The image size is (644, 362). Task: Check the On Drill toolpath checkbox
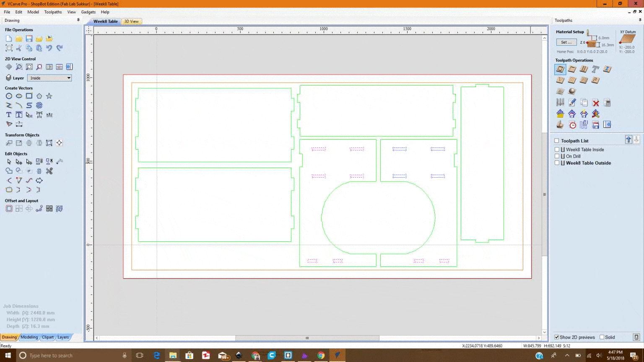point(557,156)
